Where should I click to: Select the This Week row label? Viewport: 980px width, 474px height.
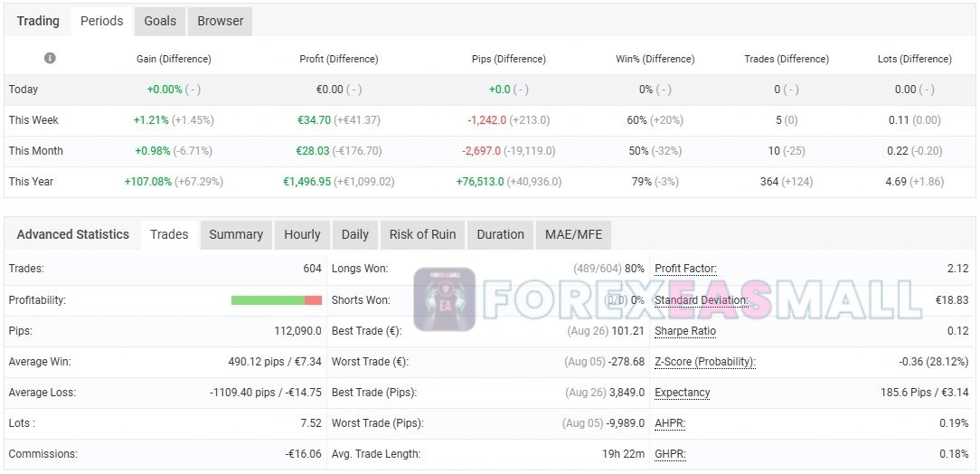pyautogui.click(x=33, y=120)
